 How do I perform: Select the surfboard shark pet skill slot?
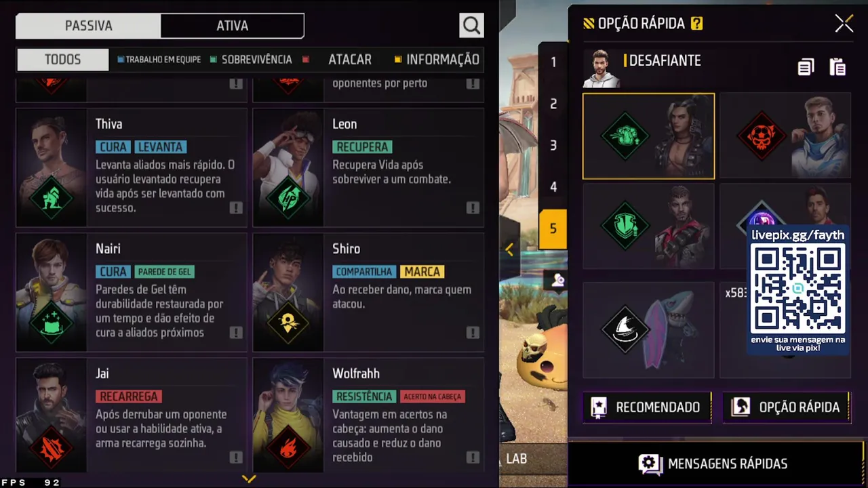click(x=648, y=329)
